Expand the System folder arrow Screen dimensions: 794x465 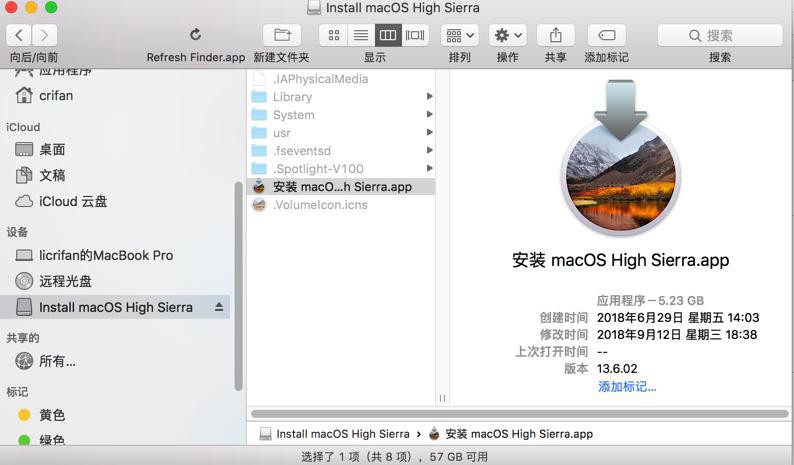click(x=429, y=114)
